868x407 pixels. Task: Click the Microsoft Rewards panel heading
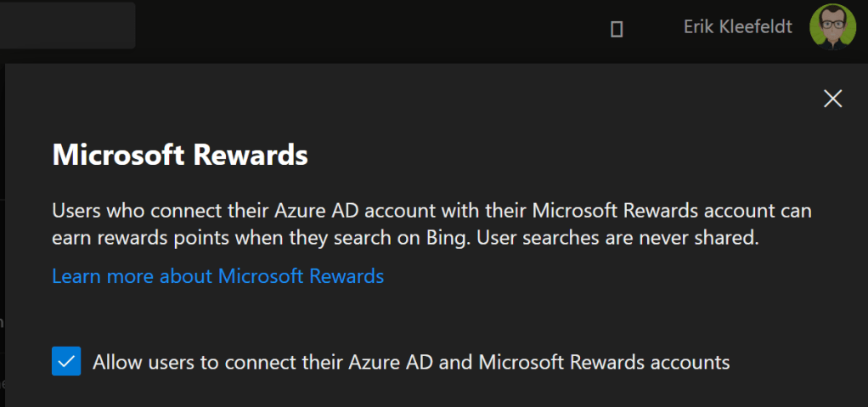click(180, 155)
